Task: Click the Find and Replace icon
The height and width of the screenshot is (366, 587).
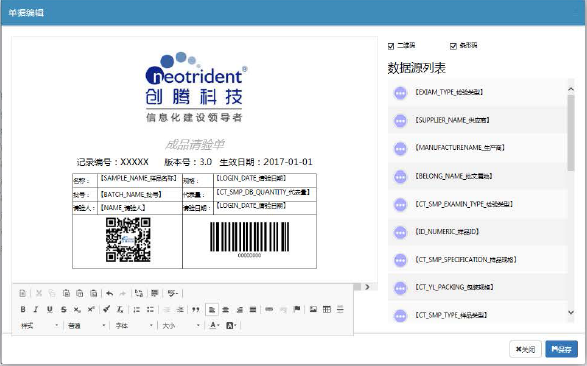Action: [139, 293]
